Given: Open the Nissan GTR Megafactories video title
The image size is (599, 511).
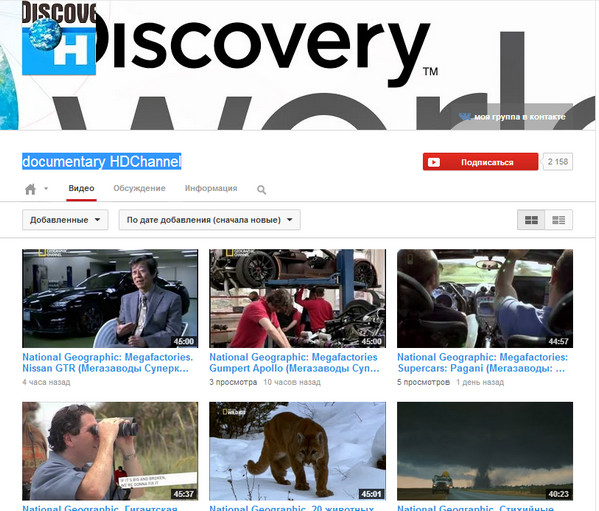Looking at the screenshot, I should 107,363.
